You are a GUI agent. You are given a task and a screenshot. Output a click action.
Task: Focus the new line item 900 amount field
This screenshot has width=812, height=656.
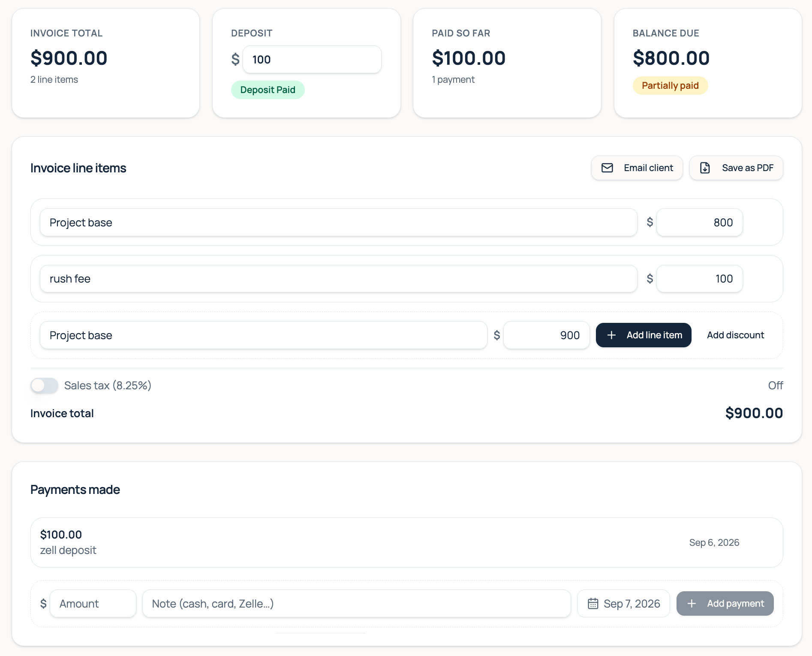tap(547, 335)
